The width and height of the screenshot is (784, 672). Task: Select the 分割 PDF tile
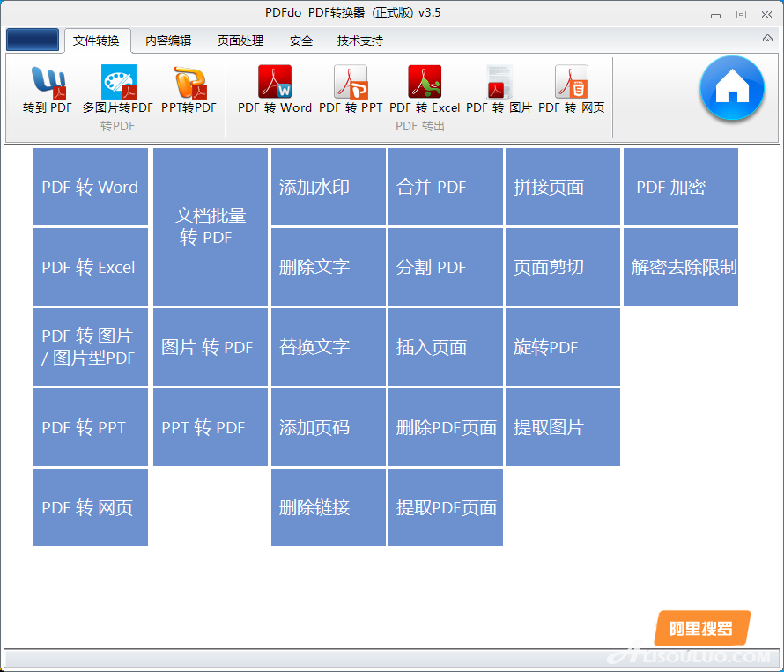[x=446, y=267]
